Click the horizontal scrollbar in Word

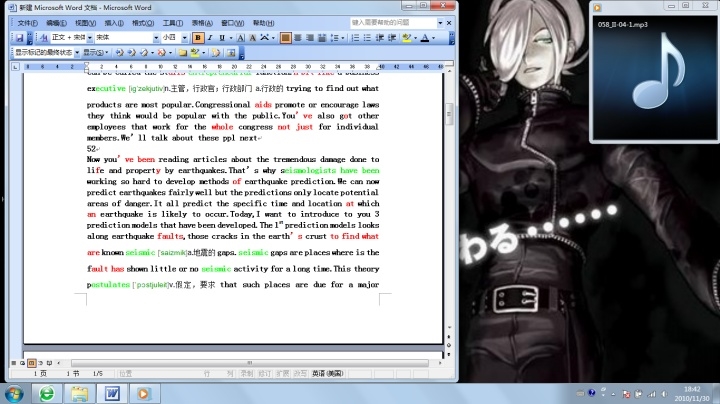[x=249, y=363]
